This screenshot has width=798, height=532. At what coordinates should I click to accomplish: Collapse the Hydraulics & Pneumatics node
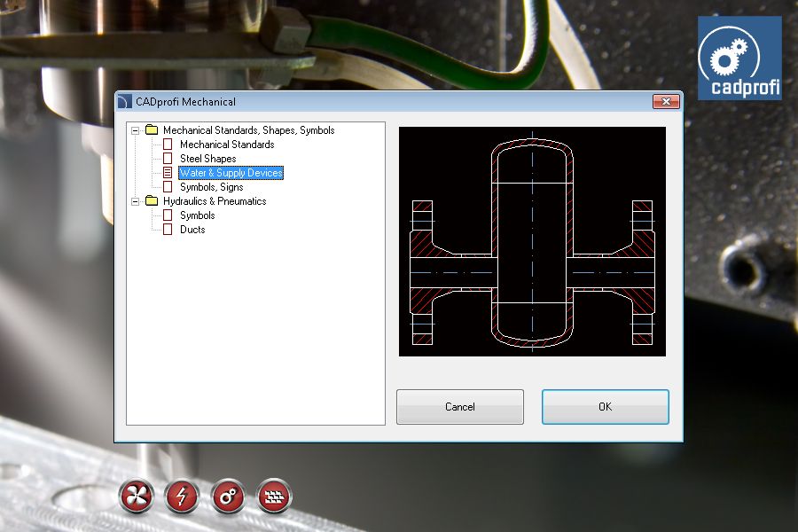136,201
